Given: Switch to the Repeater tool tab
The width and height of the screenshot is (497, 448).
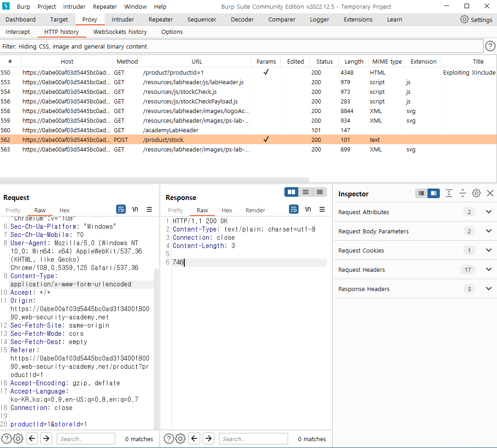Looking at the screenshot, I should (160, 19).
